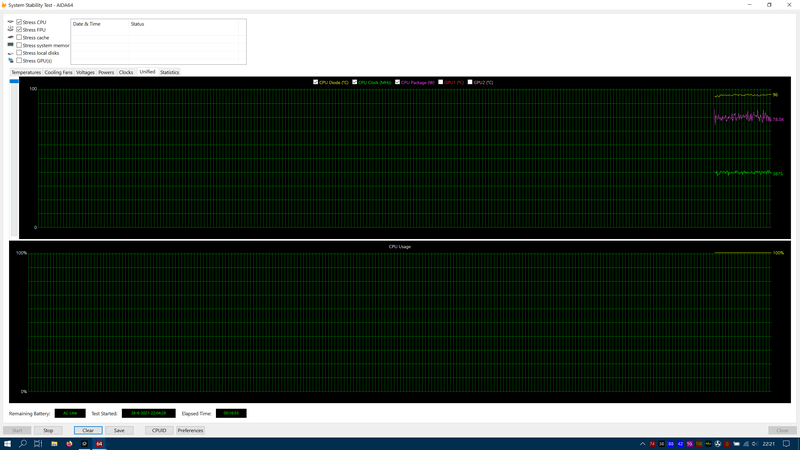
Task: Click the red 74 tray sensor icon
Action: (652, 444)
